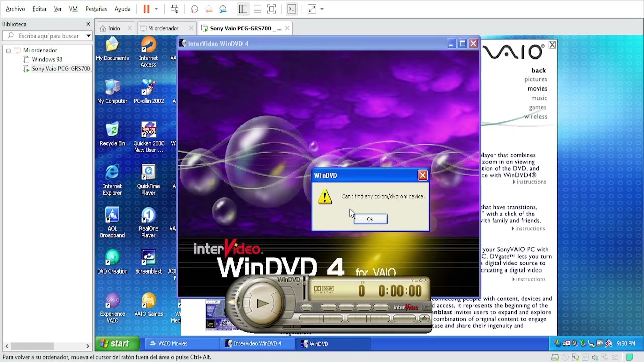The width and height of the screenshot is (644, 362).
Task: Open DVD Creation desktop icon
Action: [x=112, y=262]
